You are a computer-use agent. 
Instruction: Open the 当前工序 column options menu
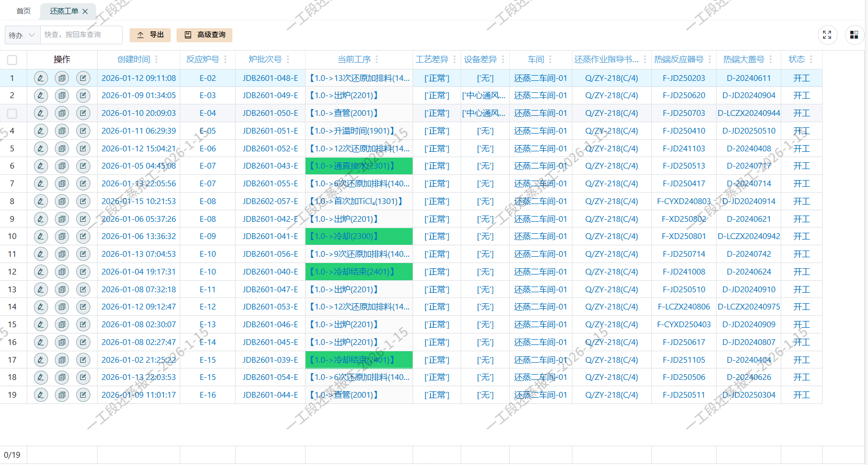pos(377,59)
